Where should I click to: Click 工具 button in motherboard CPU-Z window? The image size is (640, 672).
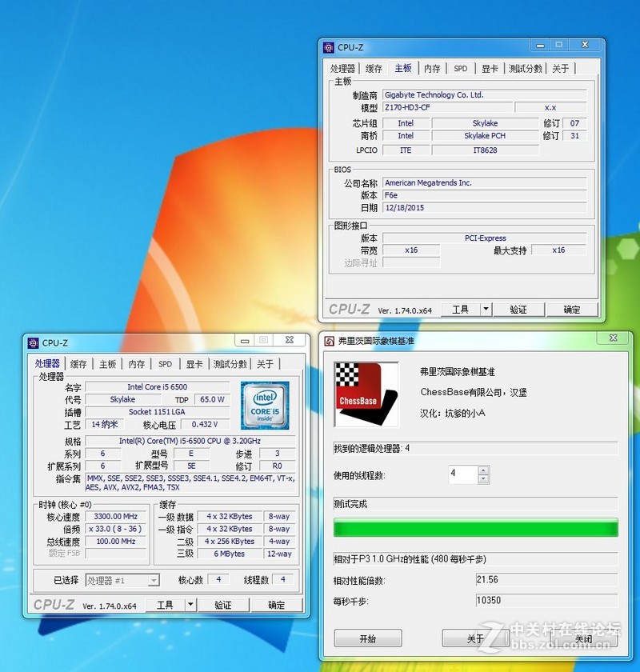click(461, 310)
